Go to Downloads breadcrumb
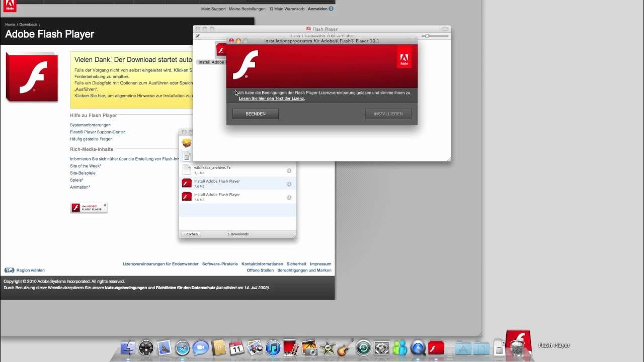Viewport: 644px width, 362px height. (x=28, y=24)
